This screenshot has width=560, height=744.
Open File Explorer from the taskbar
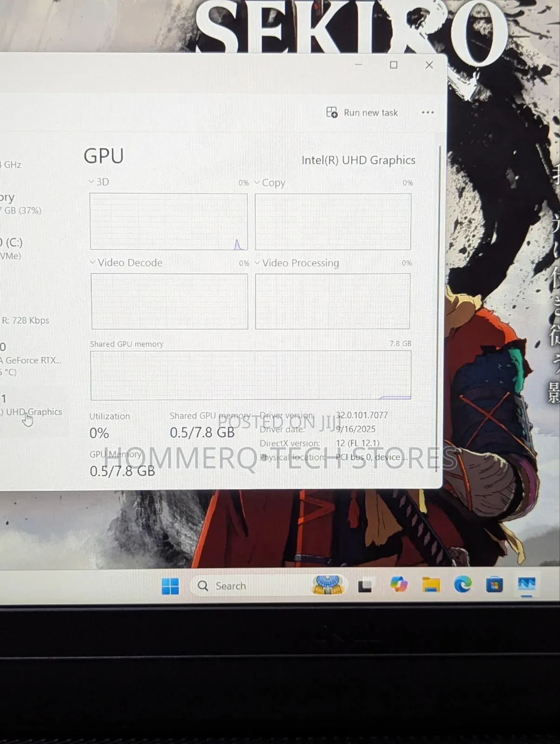pos(431,585)
